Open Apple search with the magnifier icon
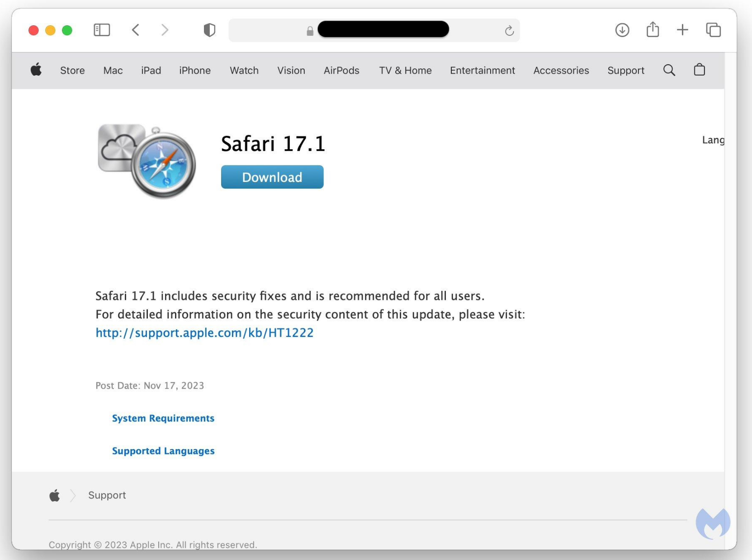 pyautogui.click(x=669, y=70)
